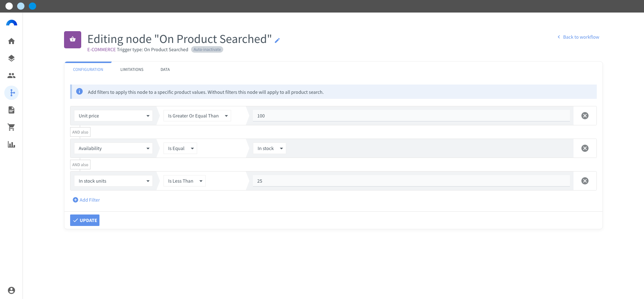The image size is (644, 299).
Task: Edit node name with pencil icon
Action: 277,40
